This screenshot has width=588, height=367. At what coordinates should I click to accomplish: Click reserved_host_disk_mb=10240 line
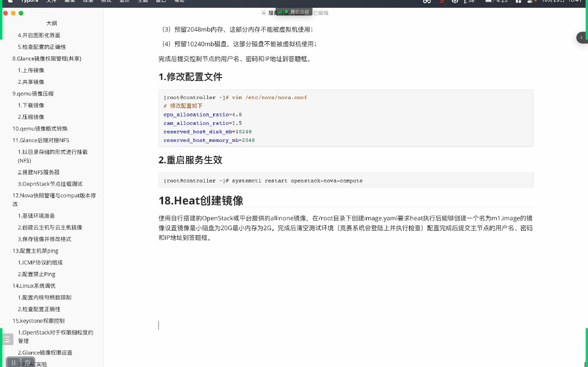207,132
